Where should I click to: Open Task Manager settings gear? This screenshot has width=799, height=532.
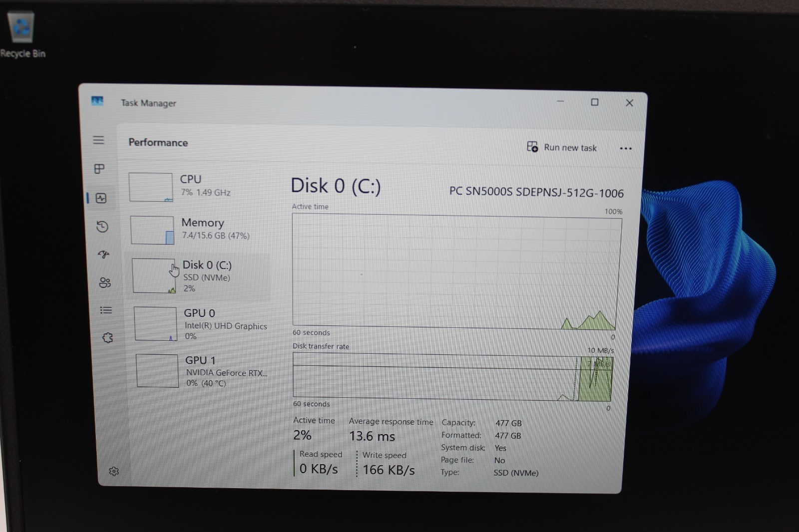pos(114,471)
